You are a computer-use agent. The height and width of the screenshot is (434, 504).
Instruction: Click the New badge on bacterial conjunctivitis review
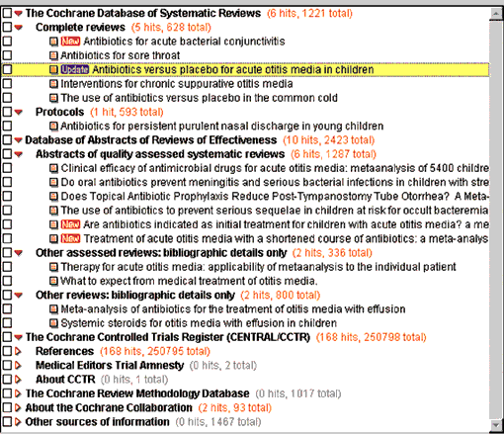[x=70, y=42]
